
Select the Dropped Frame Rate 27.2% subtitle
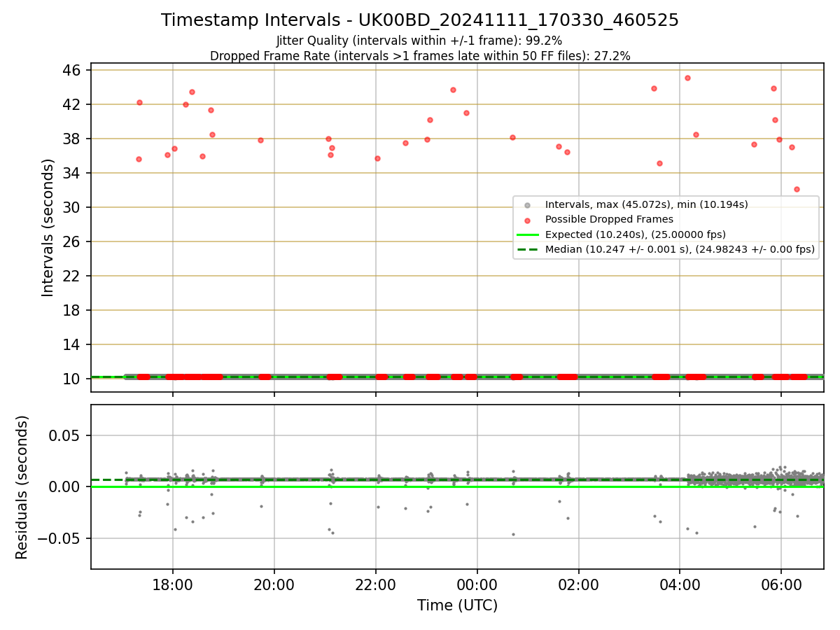pyautogui.click(x=420, y=56)
